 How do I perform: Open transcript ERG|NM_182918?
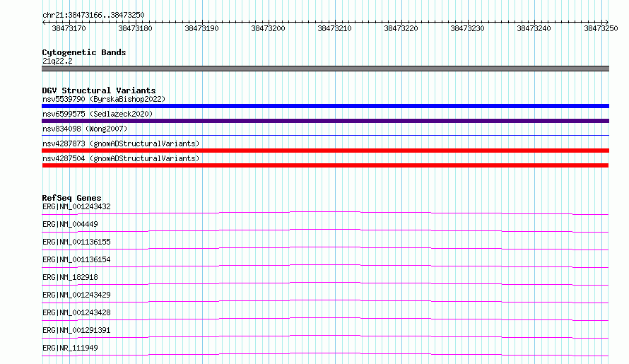click(x=70, y=277)
